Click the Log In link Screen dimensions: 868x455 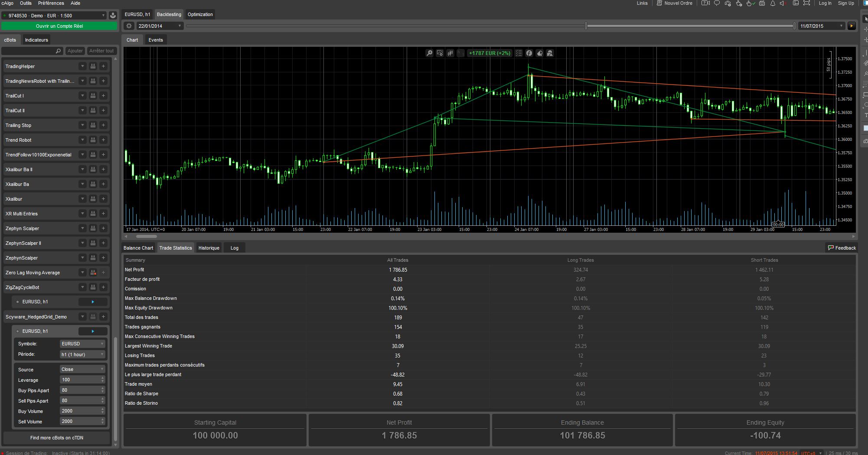tap(825, 3)
